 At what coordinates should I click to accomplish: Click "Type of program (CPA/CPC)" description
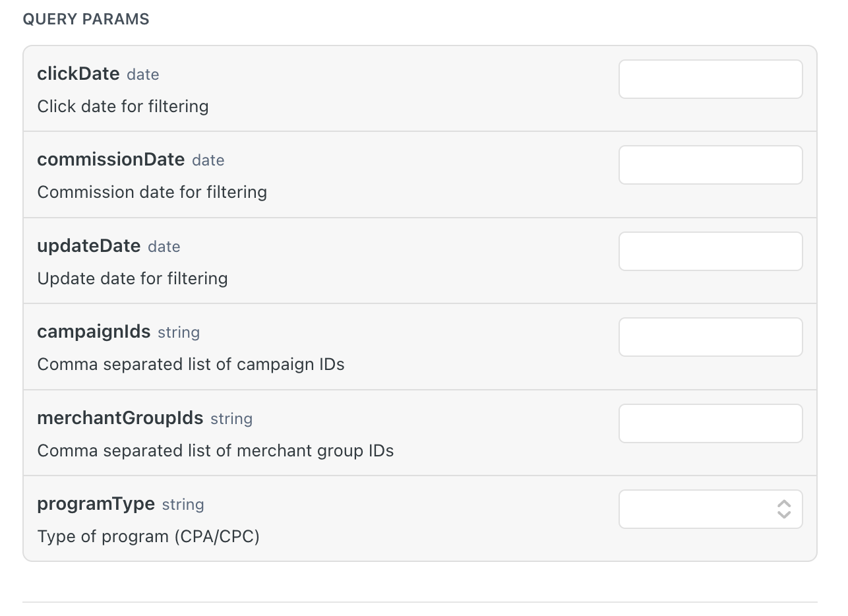click(x=148, y=536)
